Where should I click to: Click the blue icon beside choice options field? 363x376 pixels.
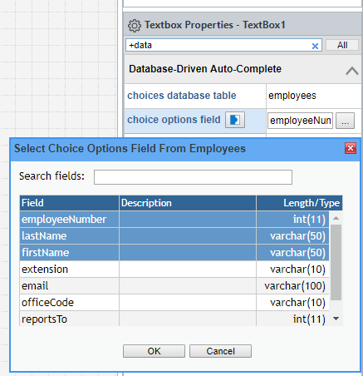[x=235, y=120]
